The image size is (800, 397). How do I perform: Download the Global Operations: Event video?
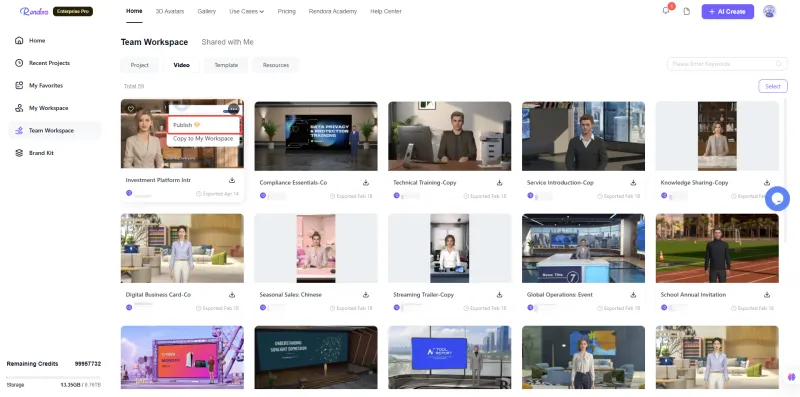(633, 295)
